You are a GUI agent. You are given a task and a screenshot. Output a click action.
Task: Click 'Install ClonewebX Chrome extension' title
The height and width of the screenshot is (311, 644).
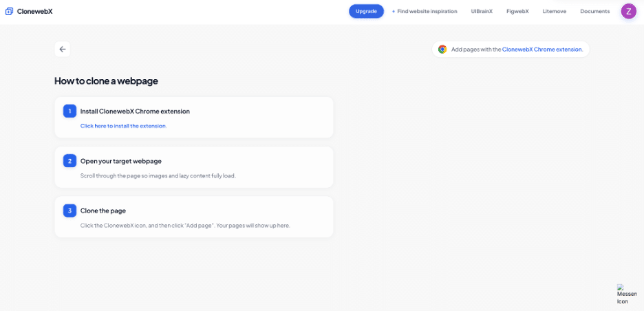135,111
